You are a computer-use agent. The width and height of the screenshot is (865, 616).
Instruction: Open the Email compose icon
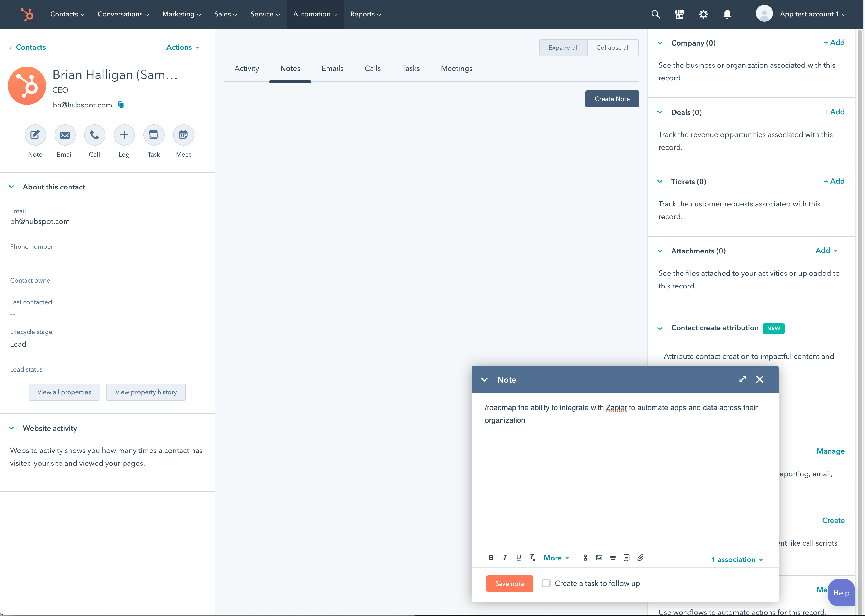click(x=65, y=135)
